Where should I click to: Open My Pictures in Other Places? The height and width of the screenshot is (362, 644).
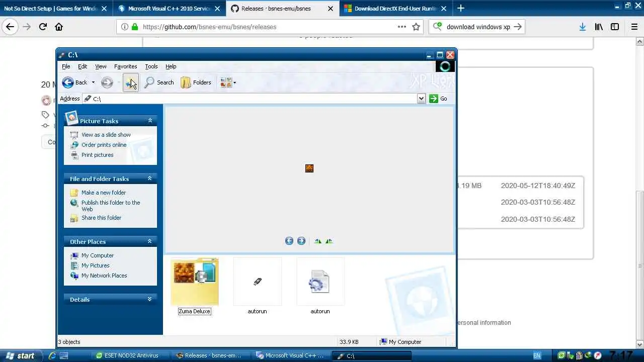click(x=95, y=265)
